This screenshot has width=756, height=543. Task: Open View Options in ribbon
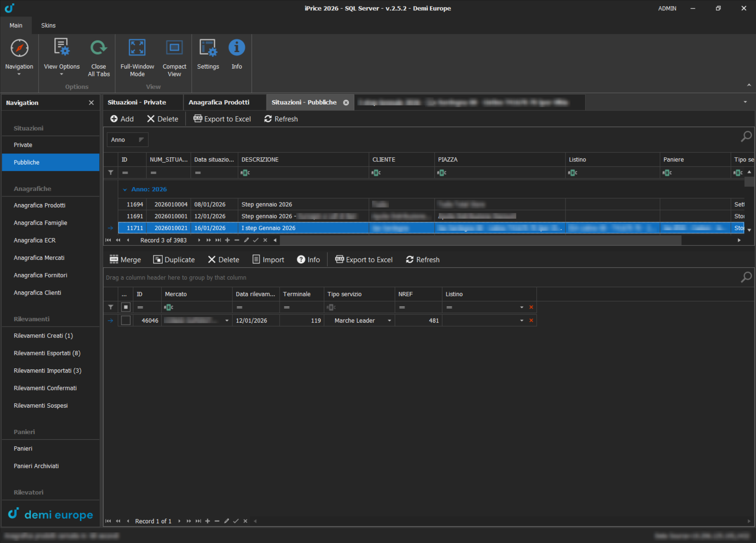(x=62, y=57)
